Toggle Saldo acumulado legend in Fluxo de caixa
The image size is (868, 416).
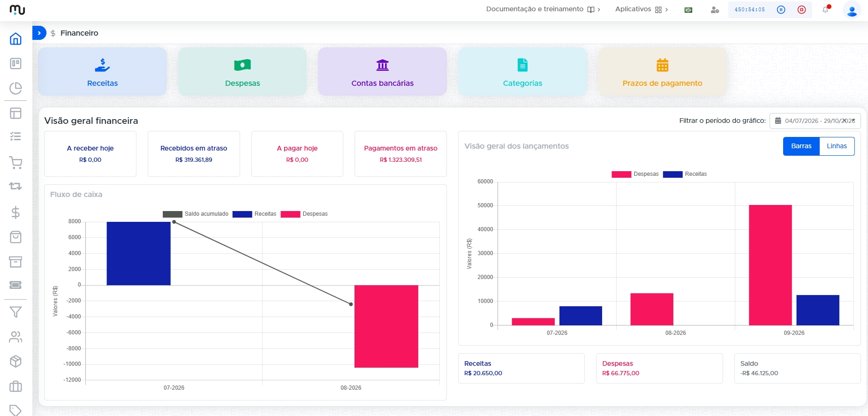(196, 214)
